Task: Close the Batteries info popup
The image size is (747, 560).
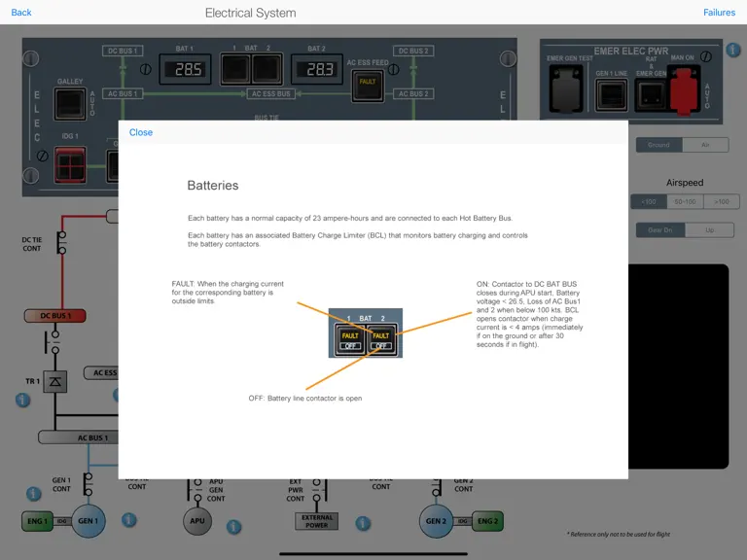Action: point(140,132)
